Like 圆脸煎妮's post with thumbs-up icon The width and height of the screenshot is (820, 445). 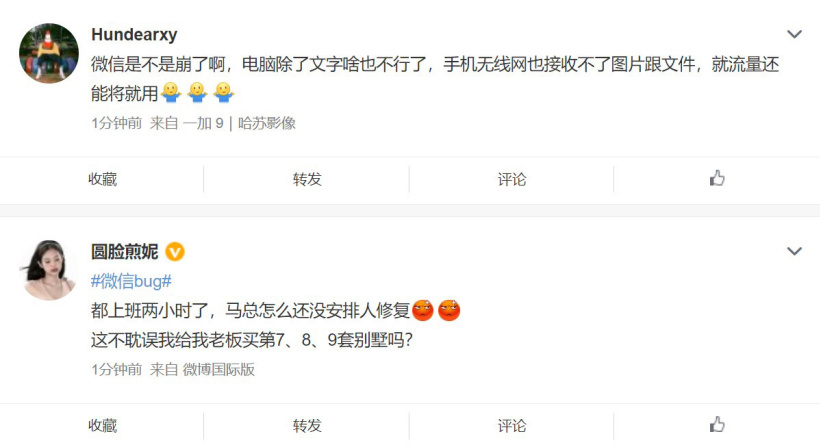[x=717, y=424]
